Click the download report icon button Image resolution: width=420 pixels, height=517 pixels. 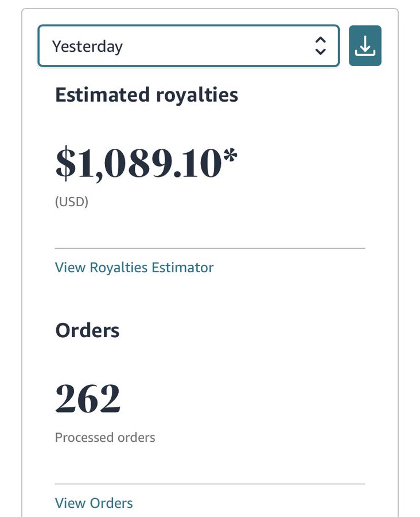pyautogui.click(x=365, y=45)
